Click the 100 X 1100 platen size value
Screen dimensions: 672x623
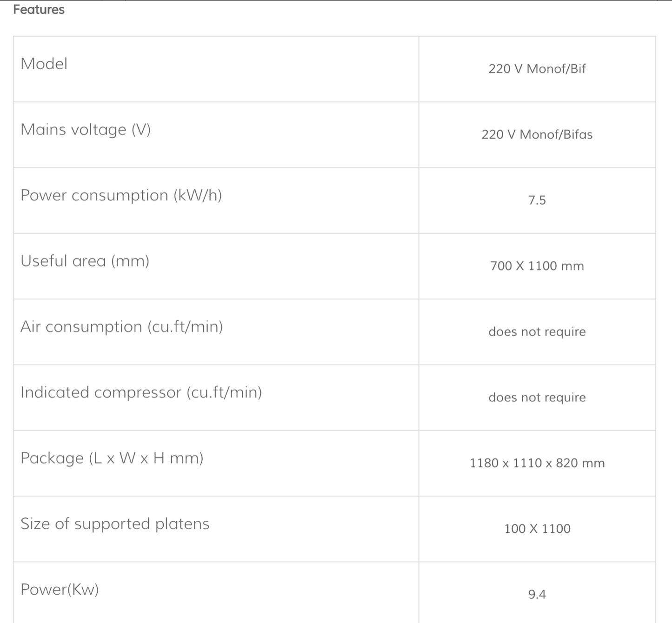pyautogui.click(x=537, y=529)
